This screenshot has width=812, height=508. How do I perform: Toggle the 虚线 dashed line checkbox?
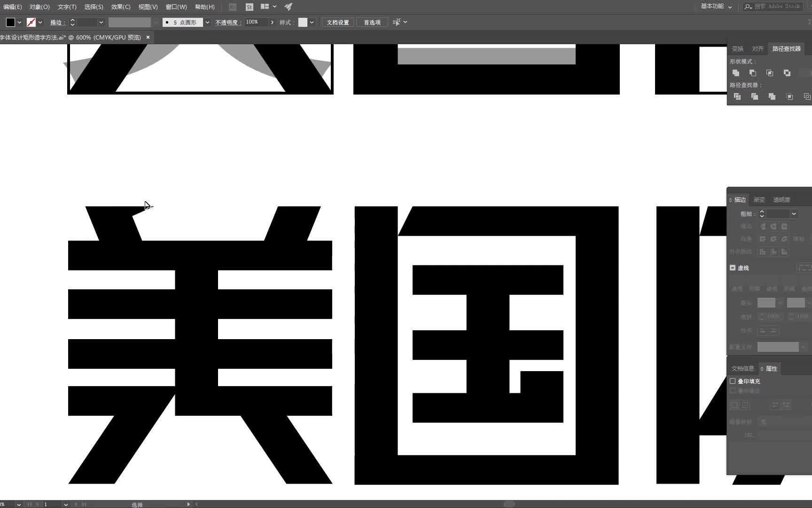tap(733, 268)
